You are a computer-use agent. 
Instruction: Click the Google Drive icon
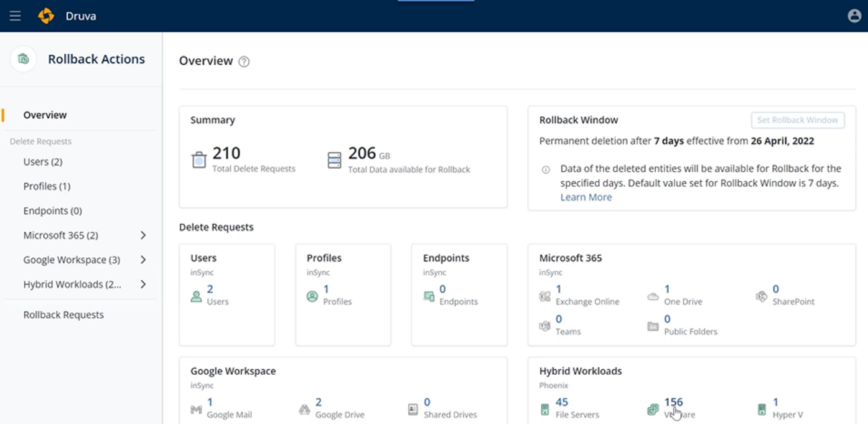pos(304,409)
